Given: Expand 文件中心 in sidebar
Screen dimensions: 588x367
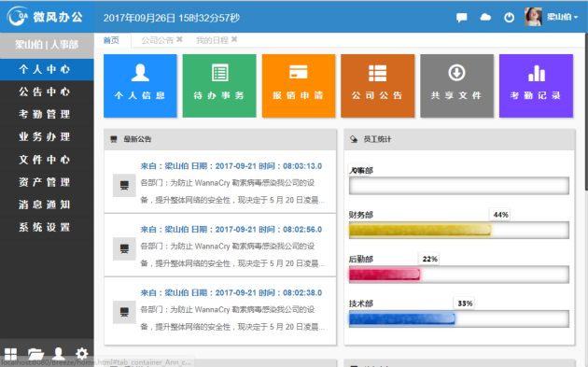Looking at the screenshot, I should coord(47,160).
